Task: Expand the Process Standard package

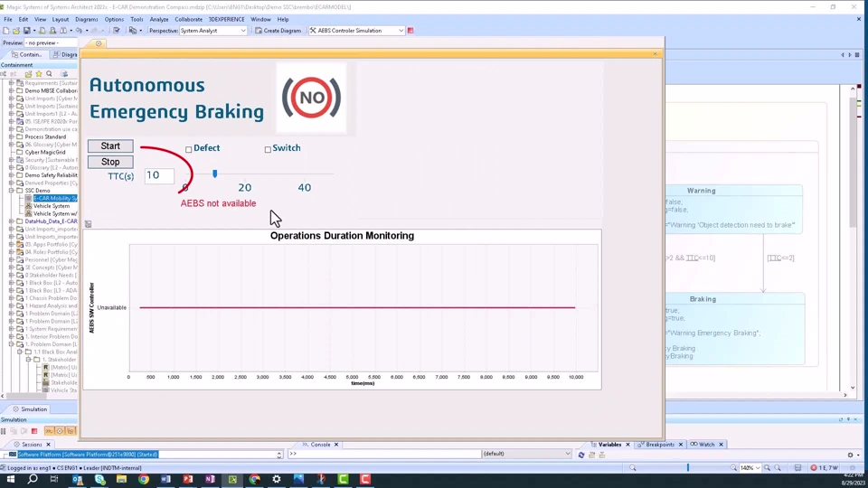Action: click(12, 136)
